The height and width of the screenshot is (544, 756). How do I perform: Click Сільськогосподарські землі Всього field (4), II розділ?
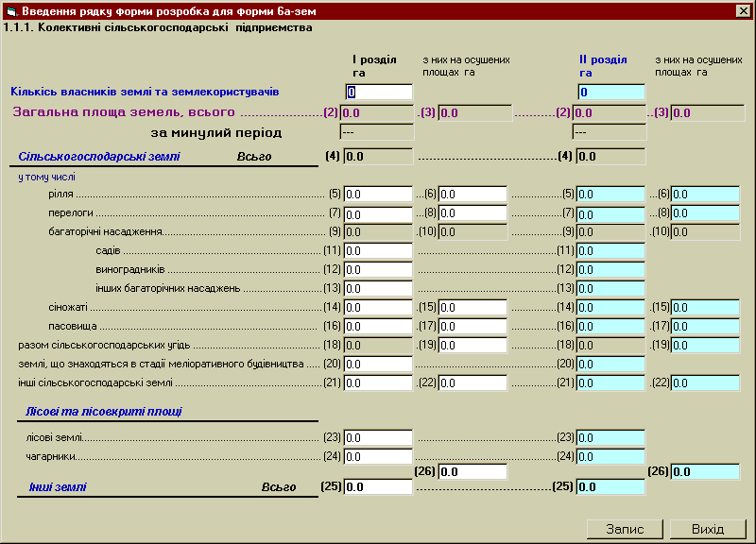(610, 157)
